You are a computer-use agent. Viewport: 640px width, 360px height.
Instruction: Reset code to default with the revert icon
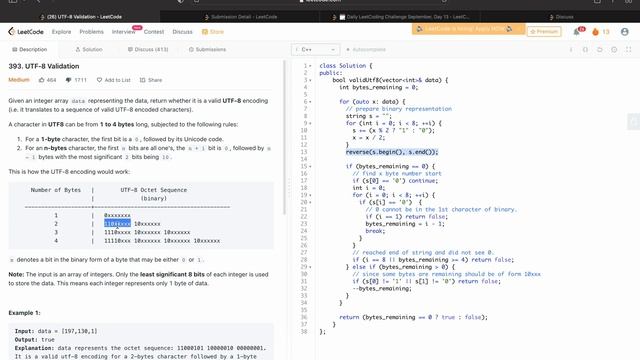pyautogui.click(x=600, y=49)
